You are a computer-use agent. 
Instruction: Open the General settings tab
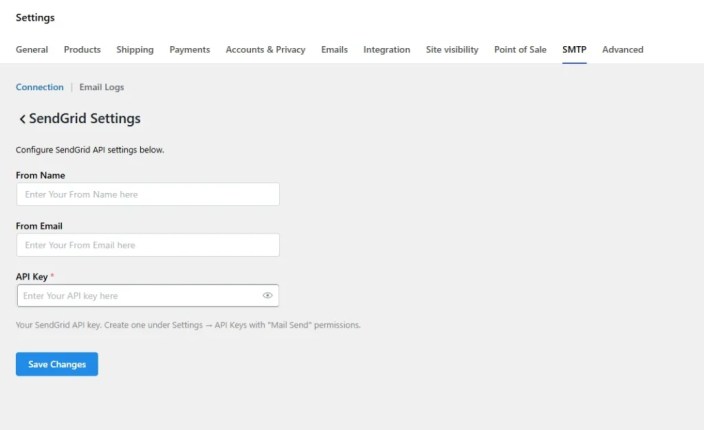pos(32,49)
